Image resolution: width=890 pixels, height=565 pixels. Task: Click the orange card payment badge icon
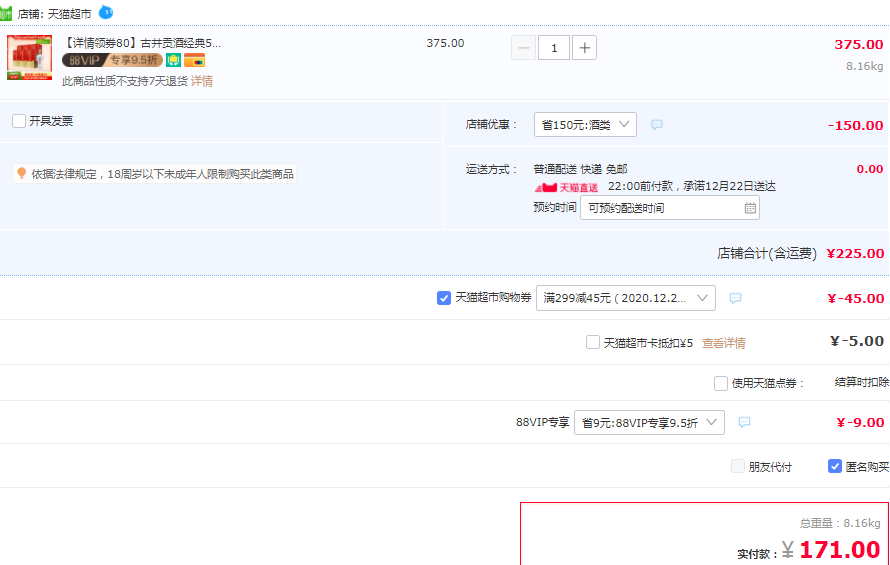coord(194,60)
